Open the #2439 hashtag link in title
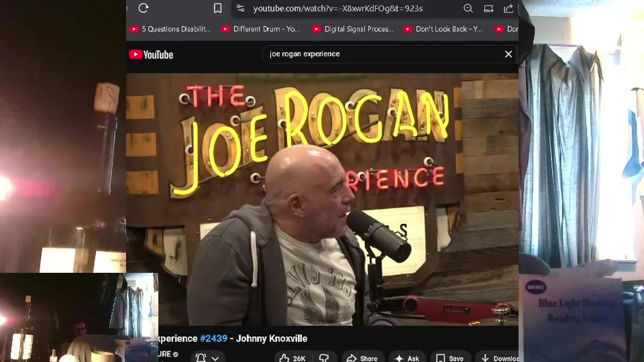This screenshot has width=644, height=362. coord(214,338)
